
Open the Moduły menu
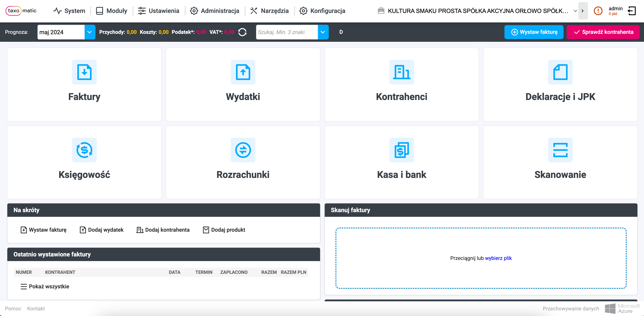click(112, 11)
